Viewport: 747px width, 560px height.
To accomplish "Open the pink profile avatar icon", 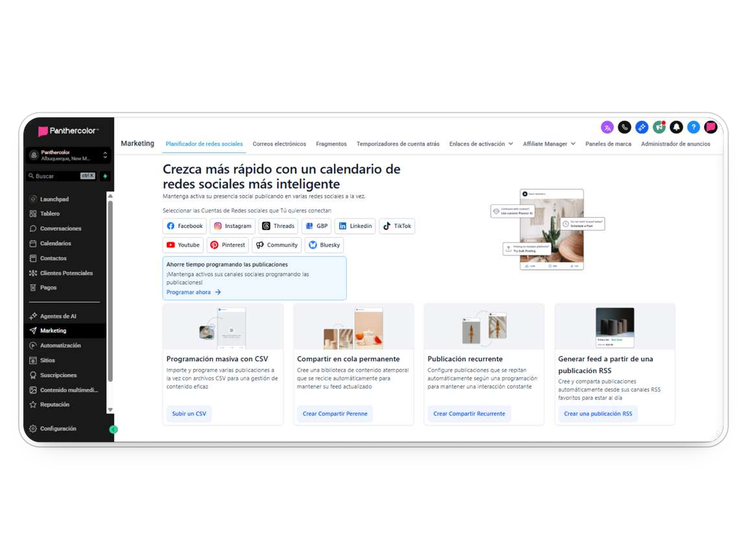I will point(711,127).
